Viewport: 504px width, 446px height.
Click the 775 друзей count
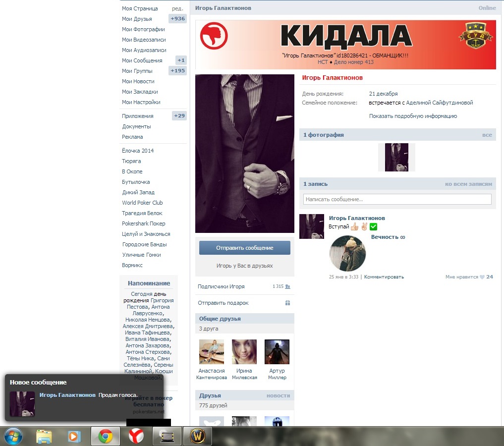[x=213, y=405]
